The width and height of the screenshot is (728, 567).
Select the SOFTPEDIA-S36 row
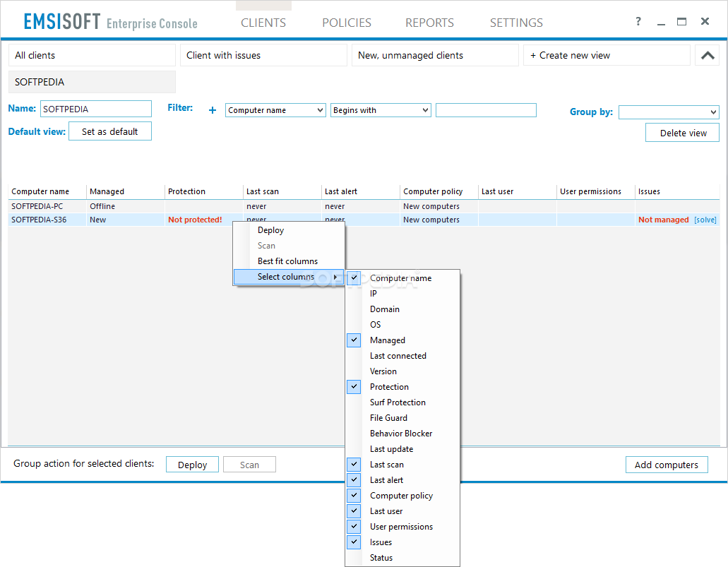[x=364, y=220]
